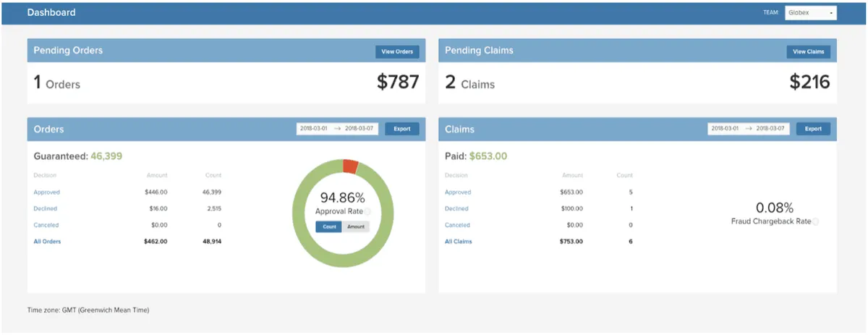Open Canceled claims link
Viewport: 868px width, 335px height.
(x=457, y=225)
